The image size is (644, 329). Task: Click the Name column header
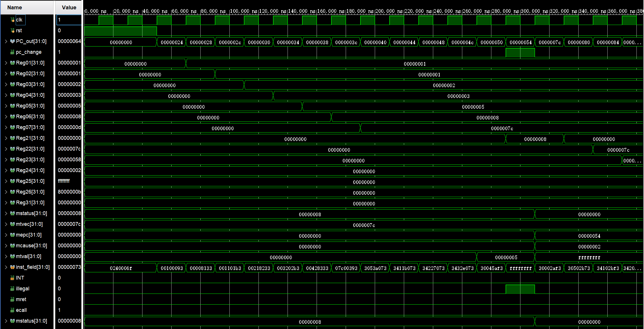[x=15, y=8]
